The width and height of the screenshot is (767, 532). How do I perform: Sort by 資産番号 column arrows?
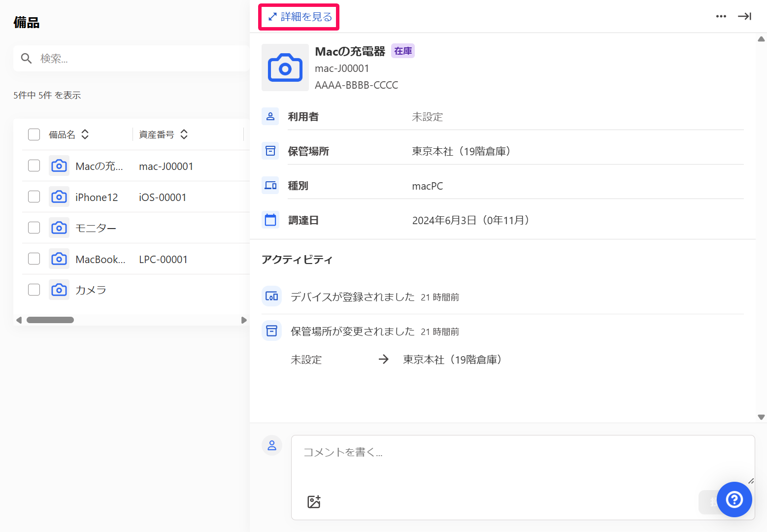click(184, 134)
